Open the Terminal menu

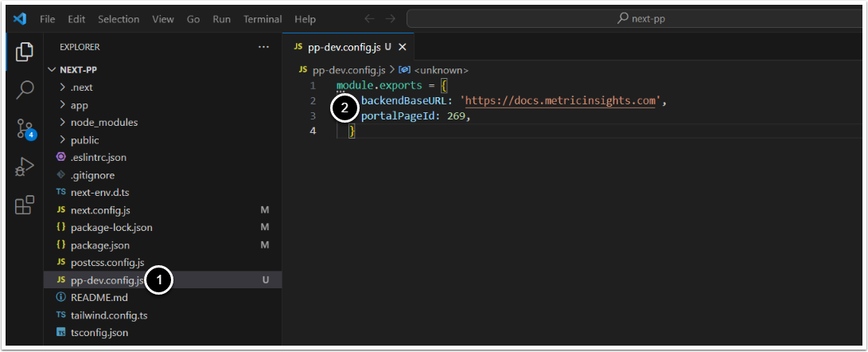[262, 18]
